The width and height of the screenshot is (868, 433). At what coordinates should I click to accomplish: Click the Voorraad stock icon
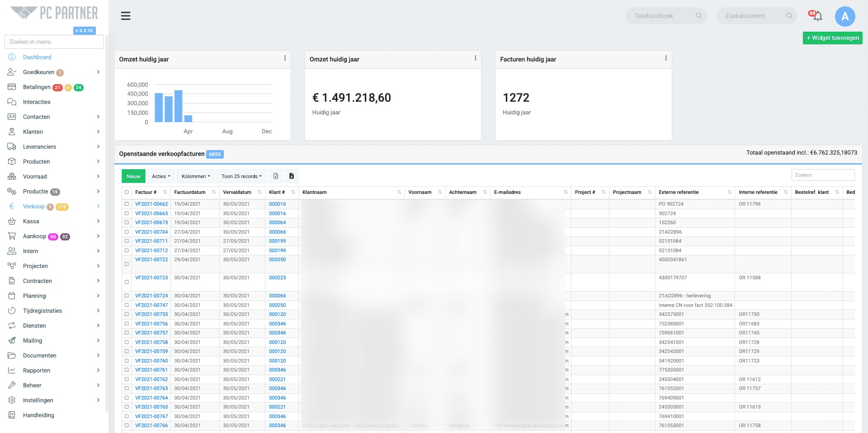pyautogui.click(x=12, y=176)
